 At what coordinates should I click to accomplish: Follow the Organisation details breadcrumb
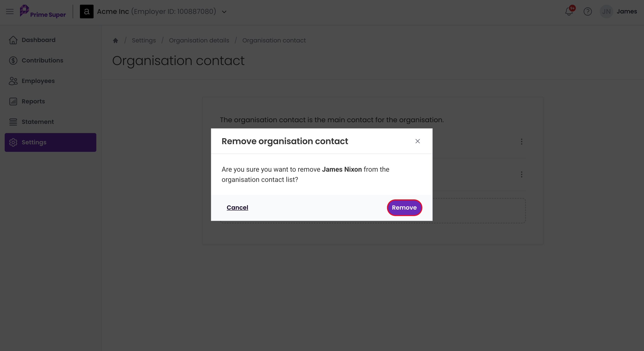click(199, 40)
